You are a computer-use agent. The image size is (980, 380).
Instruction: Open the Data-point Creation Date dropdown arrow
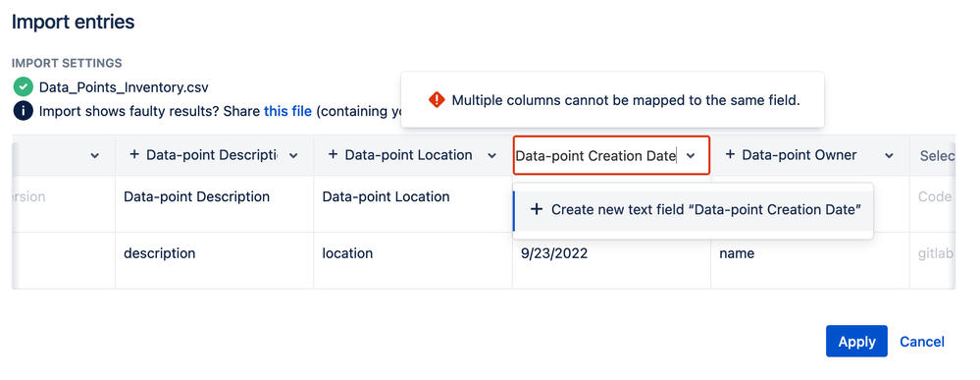pyautogui.click(x=691, y=156)
